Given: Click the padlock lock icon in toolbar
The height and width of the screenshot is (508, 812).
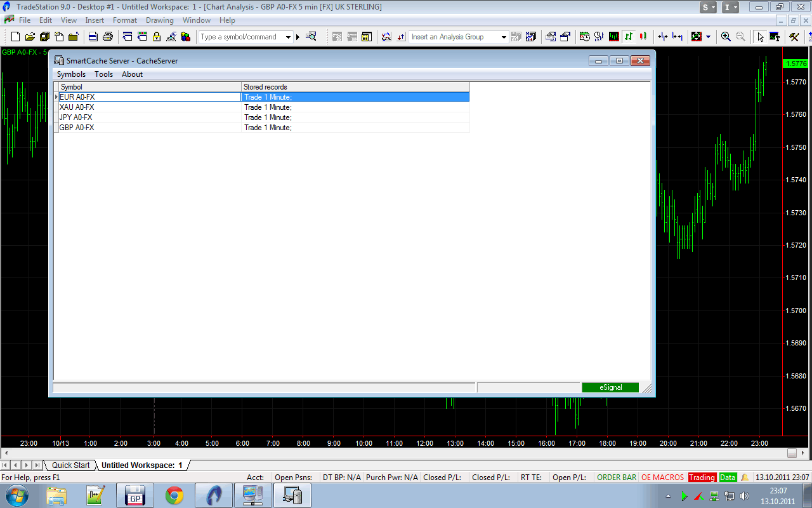Looking at the screenshot, I should click(157, 37).
